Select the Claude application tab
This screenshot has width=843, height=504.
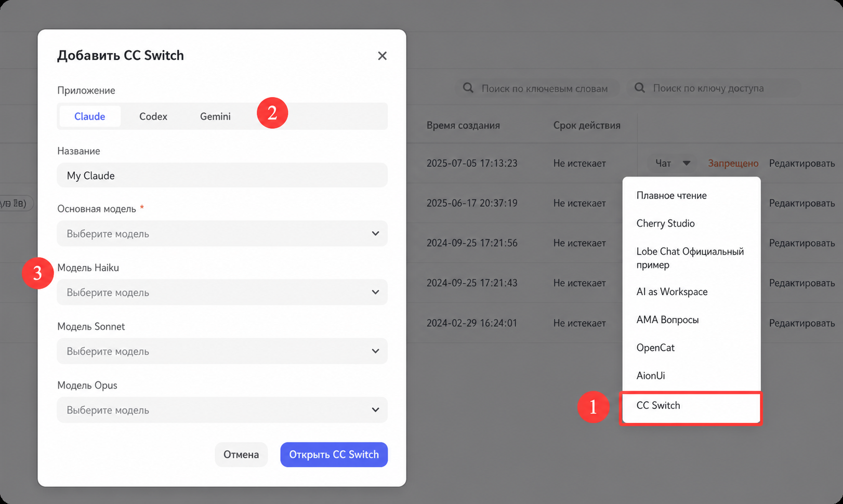click(x=90, y=116)
